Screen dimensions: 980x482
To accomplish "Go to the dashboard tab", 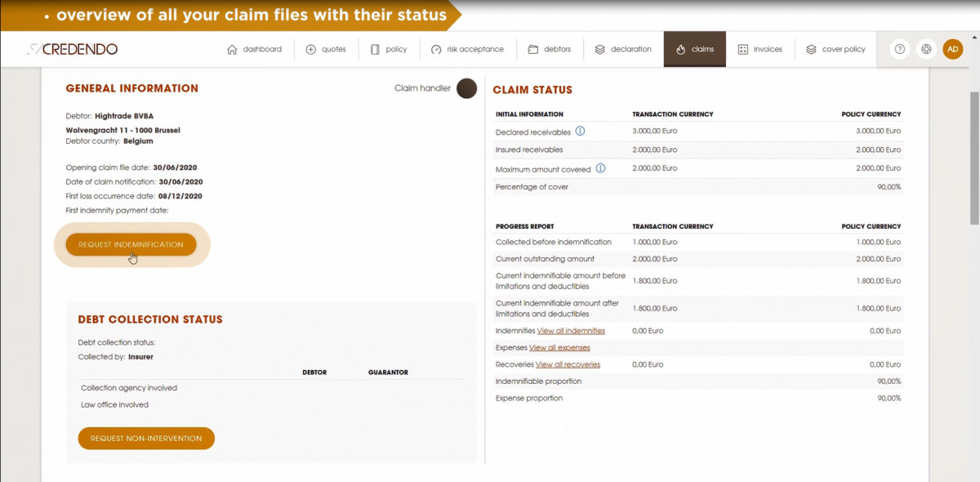I will pyautogui.click(x=254, y=49).
